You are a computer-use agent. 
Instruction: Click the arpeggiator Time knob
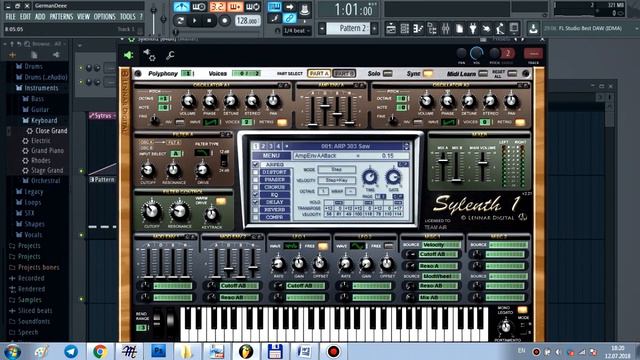370,177
